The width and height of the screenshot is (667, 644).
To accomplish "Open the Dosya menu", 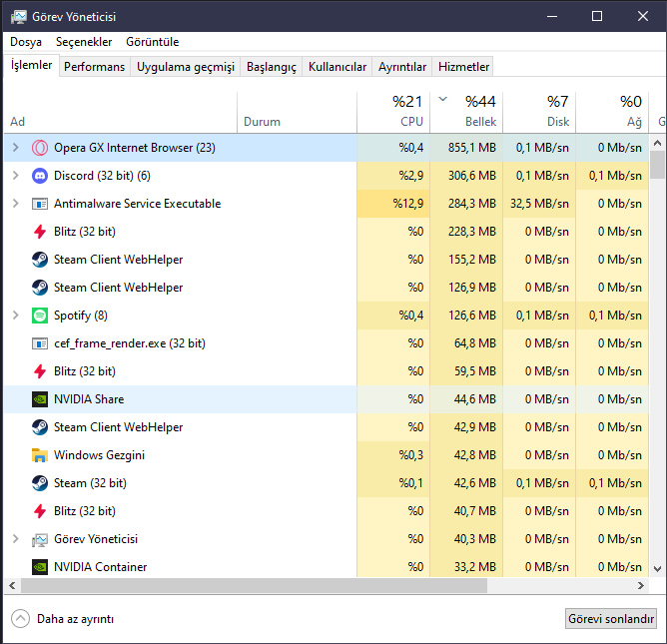I will point(26,42).
